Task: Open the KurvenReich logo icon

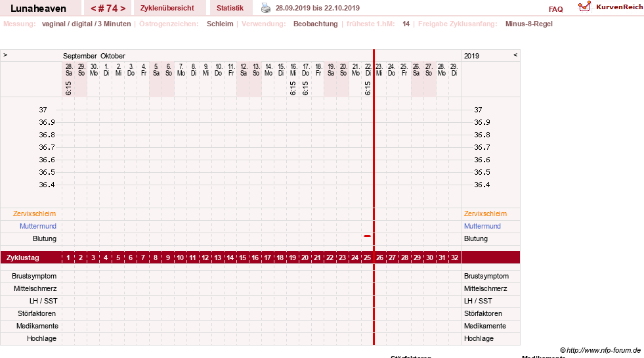Action: tap(584, 6)
